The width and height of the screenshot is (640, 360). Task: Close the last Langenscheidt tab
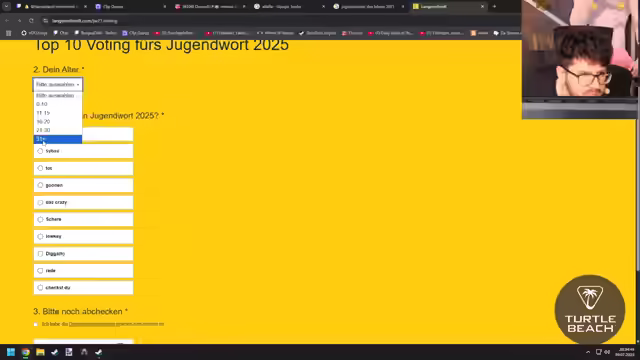[x=482, y=7]
